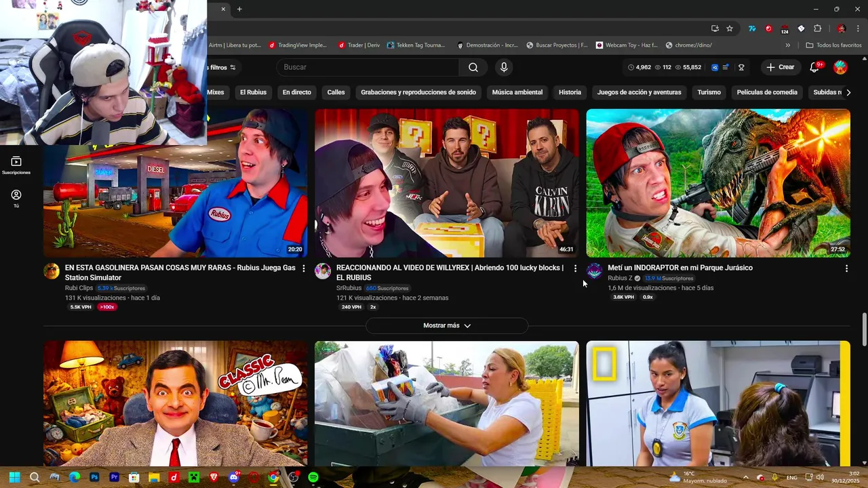868x488 pixels.
Task: Open the INDORAPTOR Parque Jurásico thumbnail
Action: pyautogui.click(x=718, y=183)
